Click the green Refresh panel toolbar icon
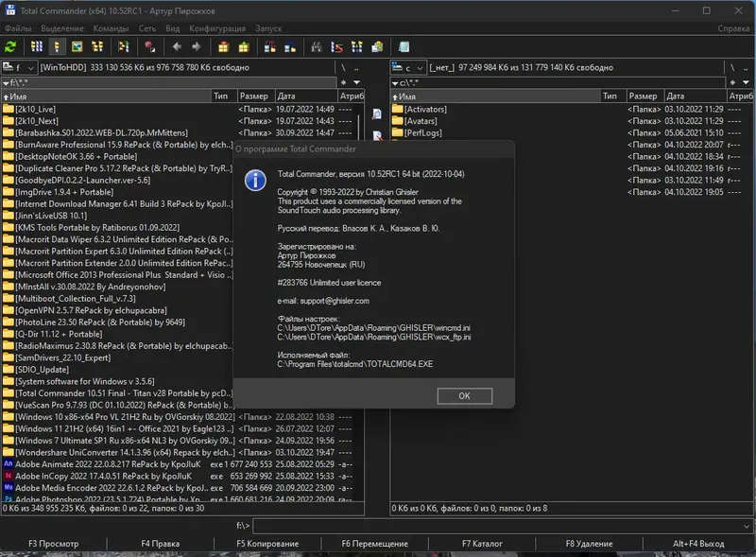This screenshot has height=557, width=756. point(11,46)
